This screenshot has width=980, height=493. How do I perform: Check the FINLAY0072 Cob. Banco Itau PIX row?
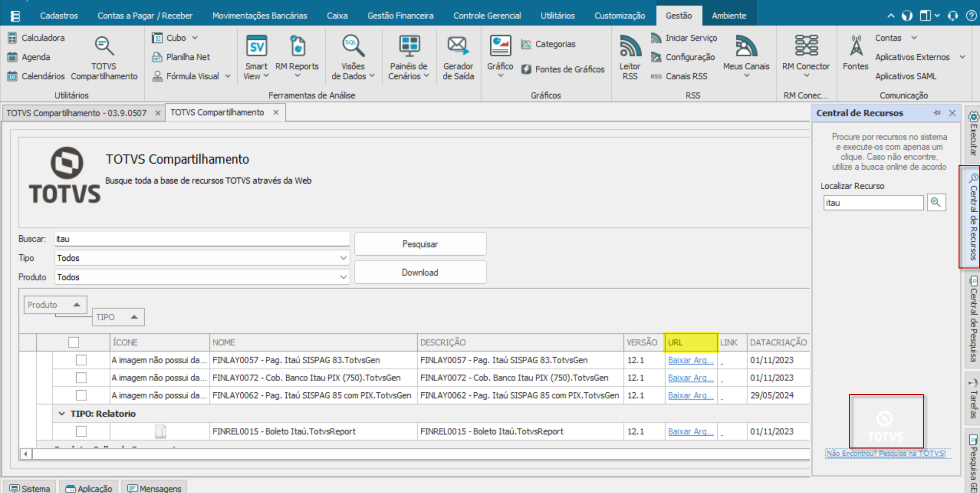[x=81, y=377]
